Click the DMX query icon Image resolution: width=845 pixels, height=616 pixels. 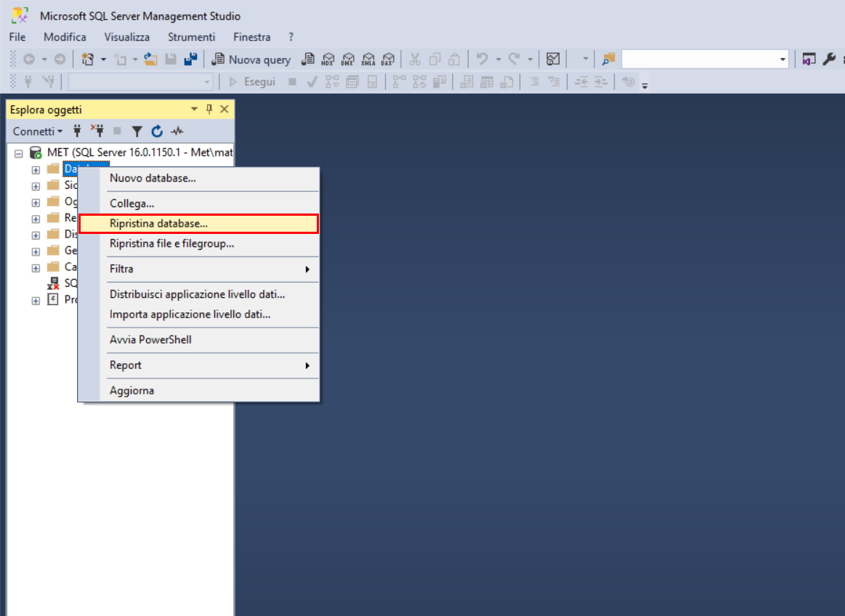(x=347, y=60)
